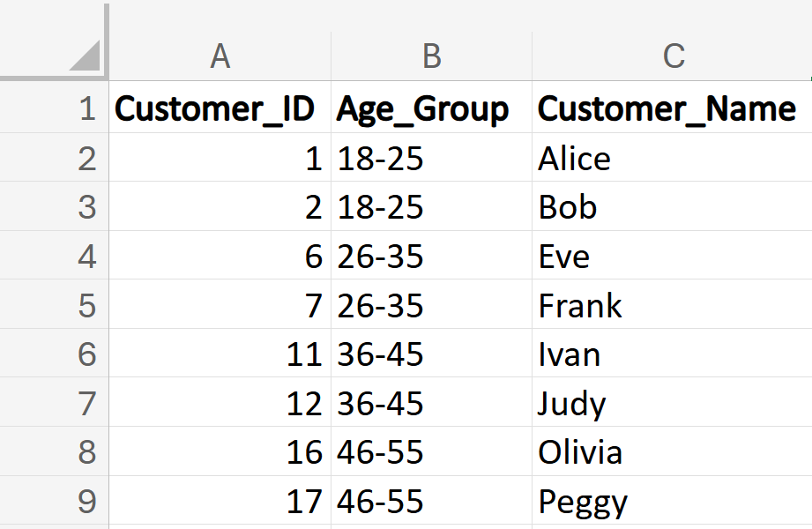Select the cell containing Bob
The image size is (812, 529).
[568, 207]
